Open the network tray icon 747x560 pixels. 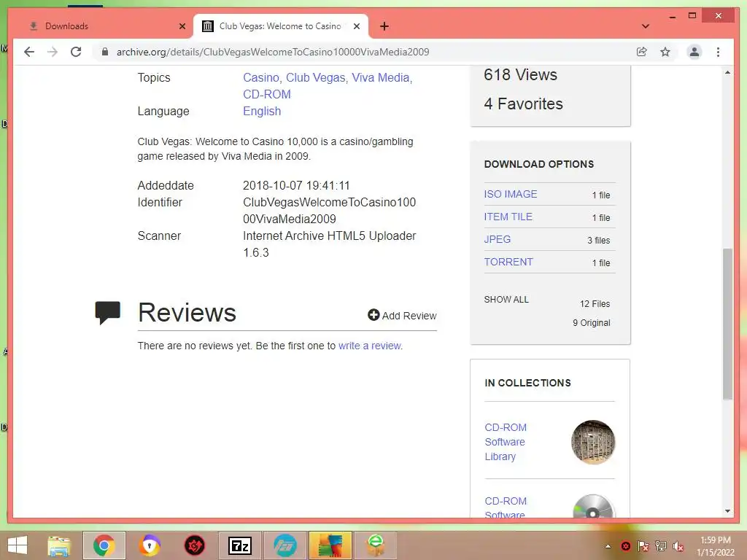coord(660,546)
